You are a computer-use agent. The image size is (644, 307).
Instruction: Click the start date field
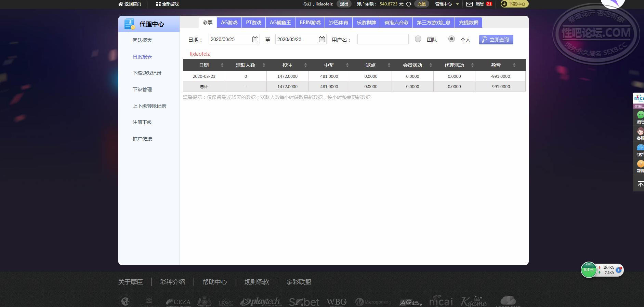(234, 39)
